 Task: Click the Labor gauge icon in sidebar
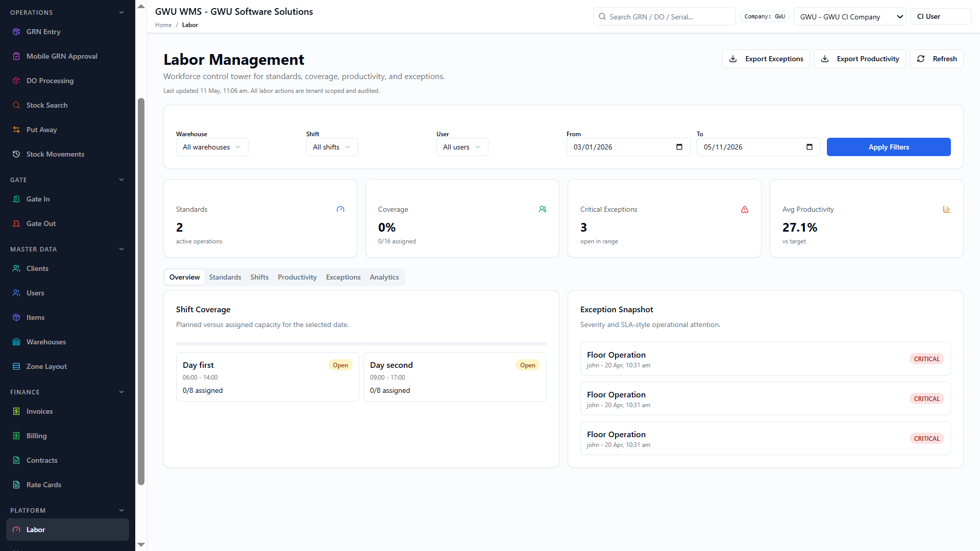coord(16,530)
